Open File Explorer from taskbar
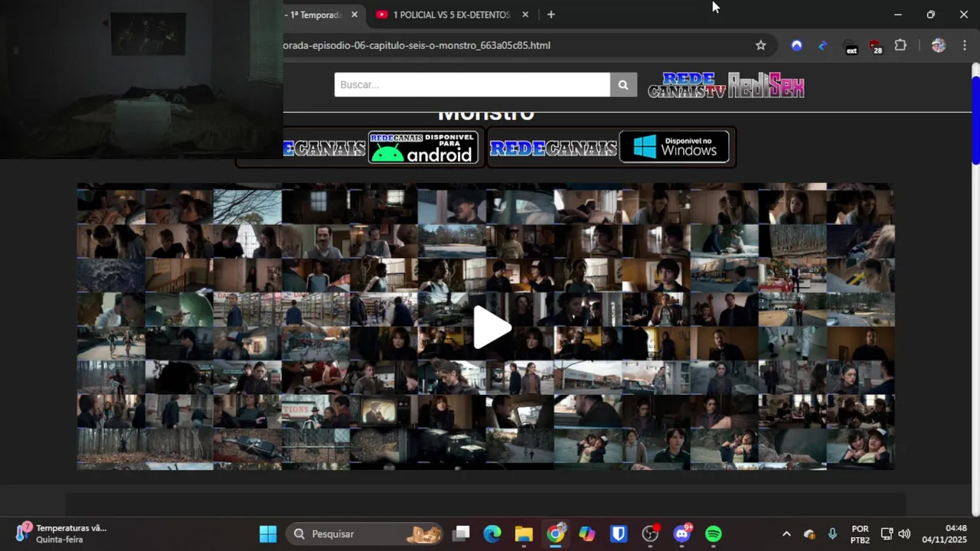Image resolution: width=980 pixels, height=551 pixels. tap(524, 534)
